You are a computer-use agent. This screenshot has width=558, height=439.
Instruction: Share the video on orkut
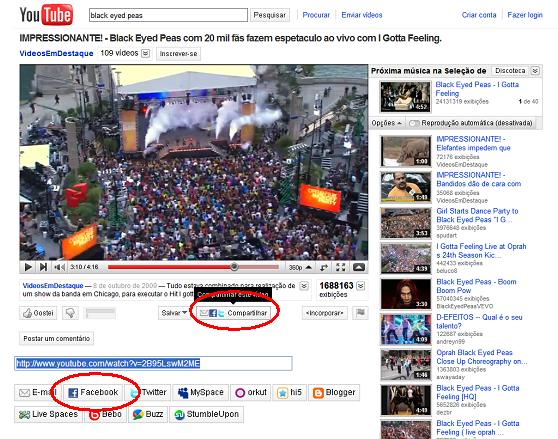pyautogui.click(x=251, y=392)
